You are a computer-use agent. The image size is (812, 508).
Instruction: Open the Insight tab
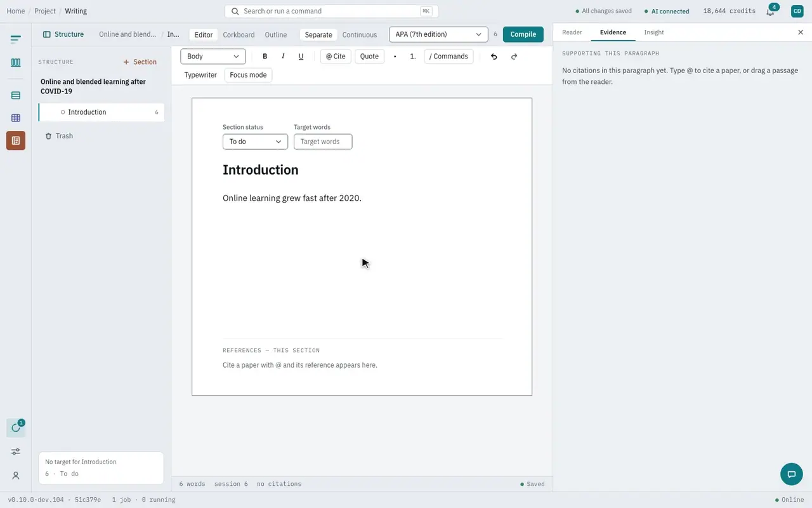coord(654,32)
